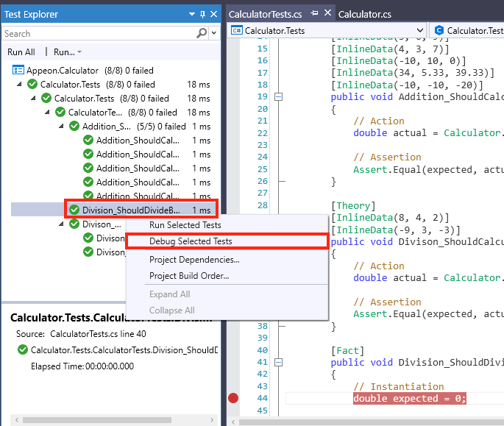Image resolution: width=504 pixels, height=426 pixels.
Task: Collapse the first Calculator.Tests node
Action: coord(19,84)
